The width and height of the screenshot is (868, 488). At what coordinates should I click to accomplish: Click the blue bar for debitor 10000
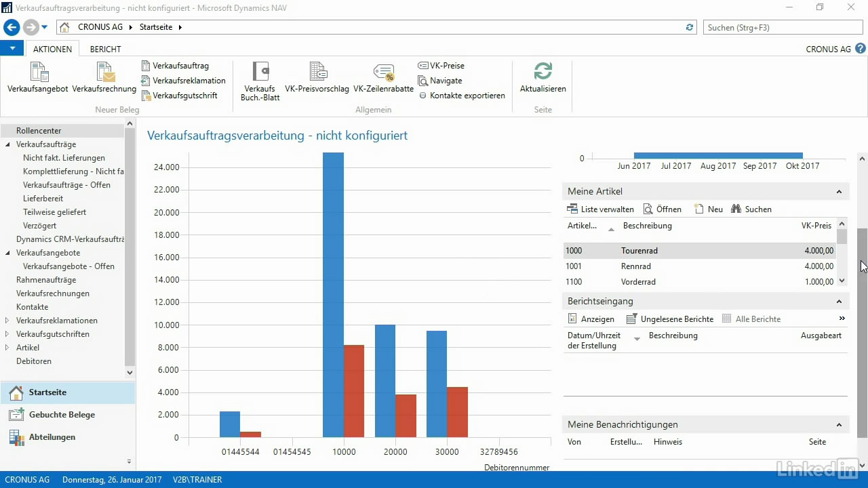[x=333, y=295]
